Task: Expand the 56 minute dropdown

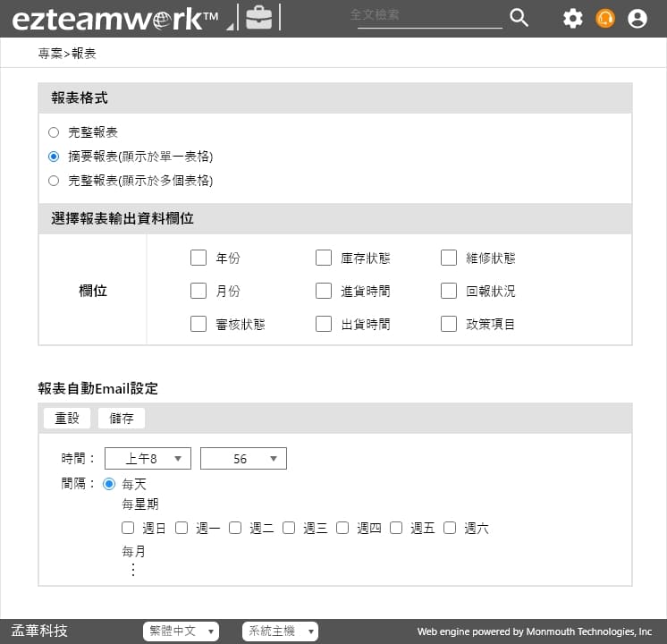Action: (x=243, y=459)
